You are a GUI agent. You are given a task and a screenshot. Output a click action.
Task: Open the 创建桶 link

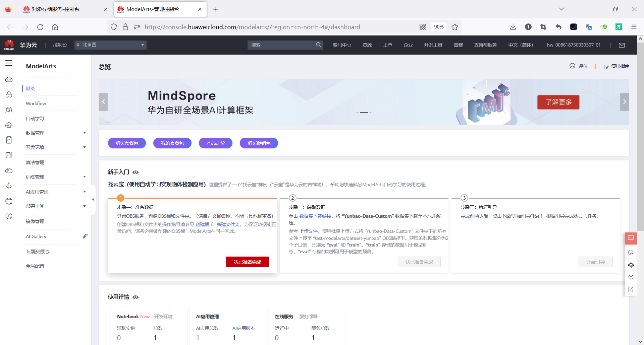pyautogui.click(x=202, y=224)
